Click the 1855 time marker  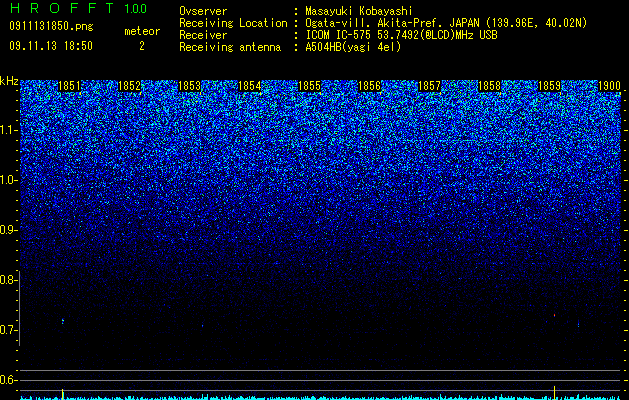[310, 86]
